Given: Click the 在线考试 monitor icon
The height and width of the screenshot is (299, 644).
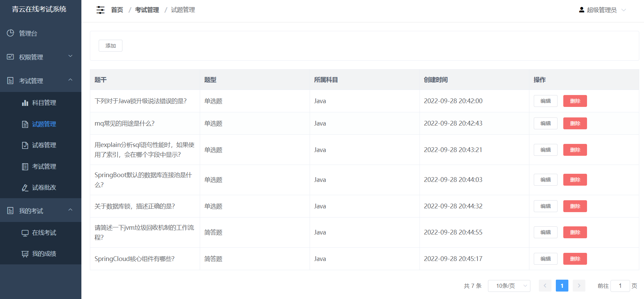Looking at the screenshot, I should point(25,233).
